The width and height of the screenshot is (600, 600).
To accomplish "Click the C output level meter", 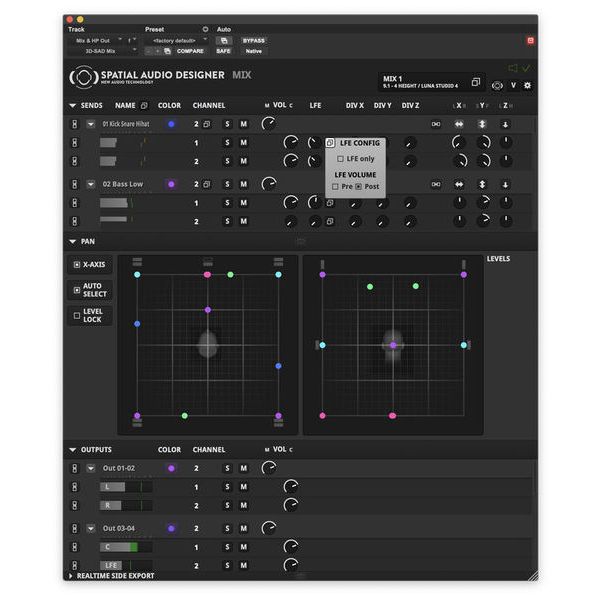I will coord(126,547).
